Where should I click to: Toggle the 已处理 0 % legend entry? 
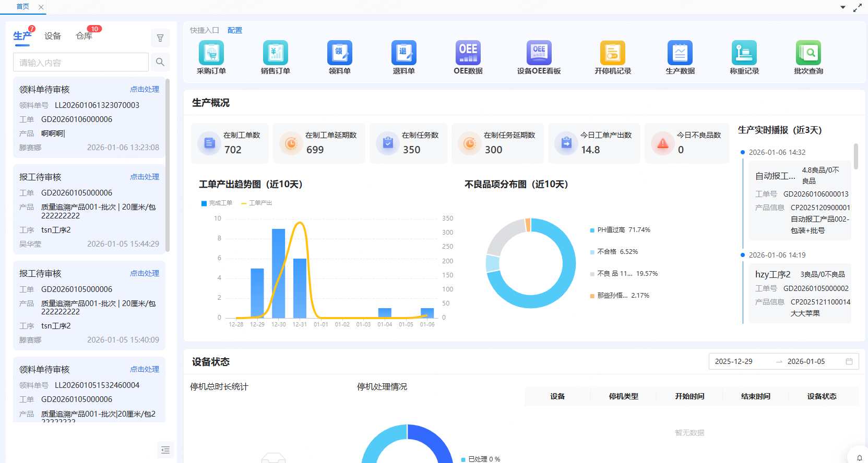tap(481, 459)
